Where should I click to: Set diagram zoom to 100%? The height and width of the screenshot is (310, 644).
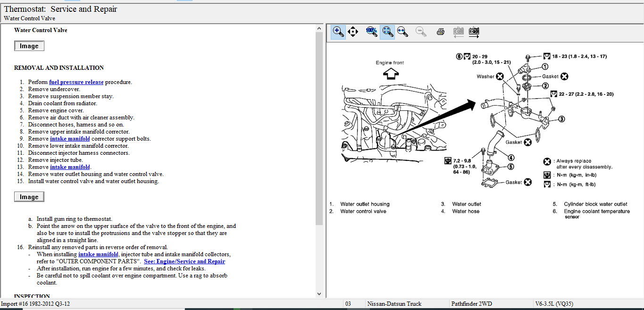pyautogui.click(x=372, y=32)
